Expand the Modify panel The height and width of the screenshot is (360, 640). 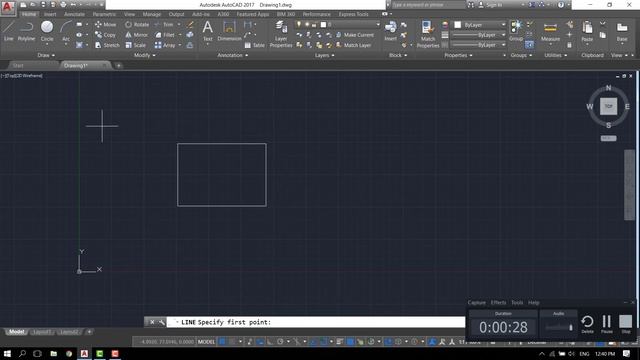[145, 55]
